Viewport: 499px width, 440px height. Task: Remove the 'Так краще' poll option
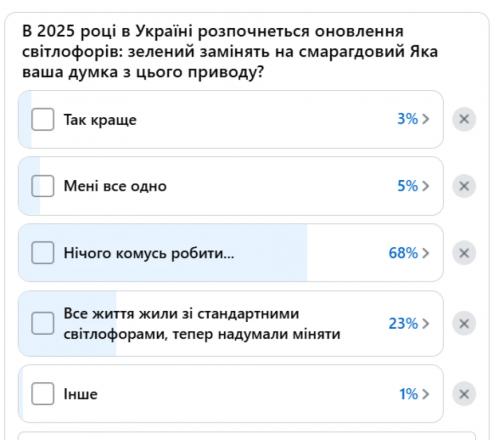click(x=464, y=119)
